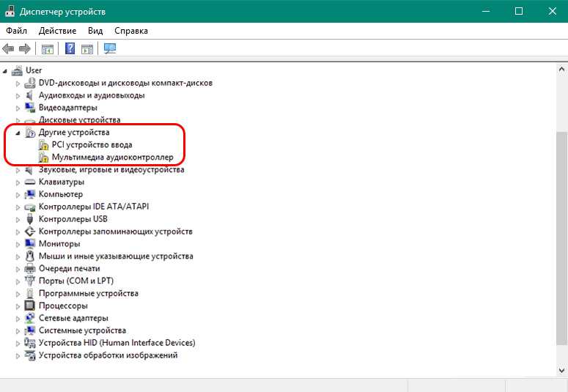568x392 pixels.
Task: Select the User computer root icon
Action: (x=17, y=70)
